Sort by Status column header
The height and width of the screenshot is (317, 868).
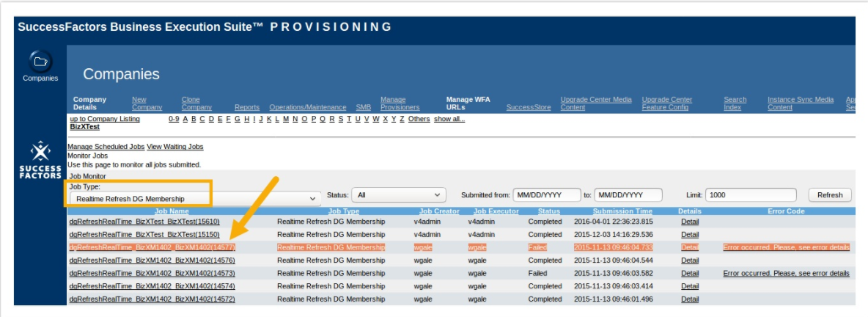point(548,211)
